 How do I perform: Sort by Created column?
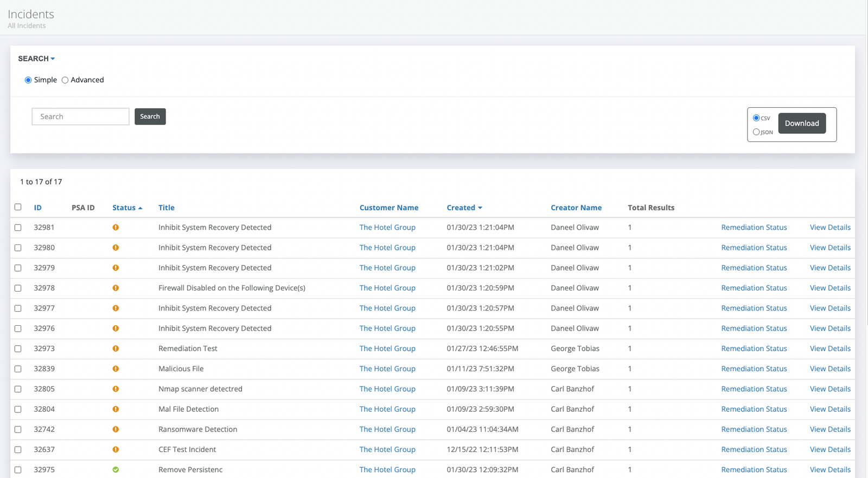tap(464, 208)
